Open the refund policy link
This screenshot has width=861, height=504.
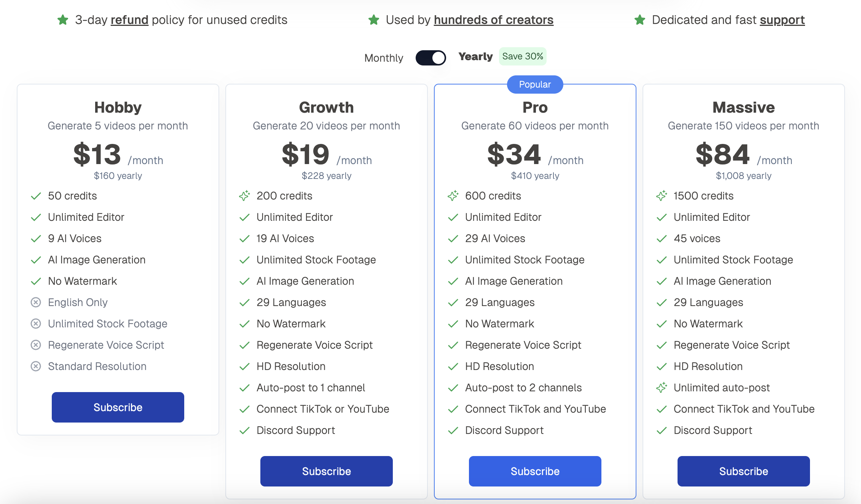tap(129, 20)
